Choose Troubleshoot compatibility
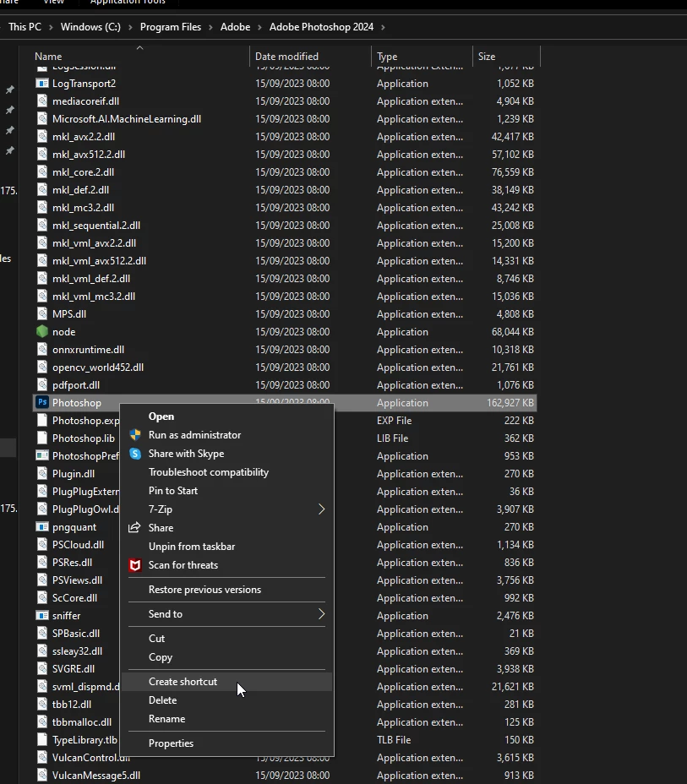Image resolution: width=687 pixels, height=784 pixels. (209, 472)
